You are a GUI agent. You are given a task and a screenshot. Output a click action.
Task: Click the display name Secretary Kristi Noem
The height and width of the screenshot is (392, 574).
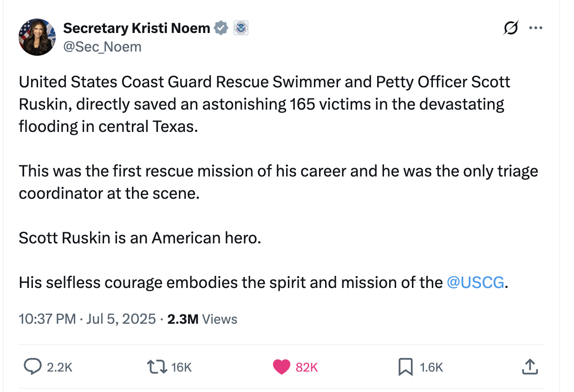[x=137, y=28]
